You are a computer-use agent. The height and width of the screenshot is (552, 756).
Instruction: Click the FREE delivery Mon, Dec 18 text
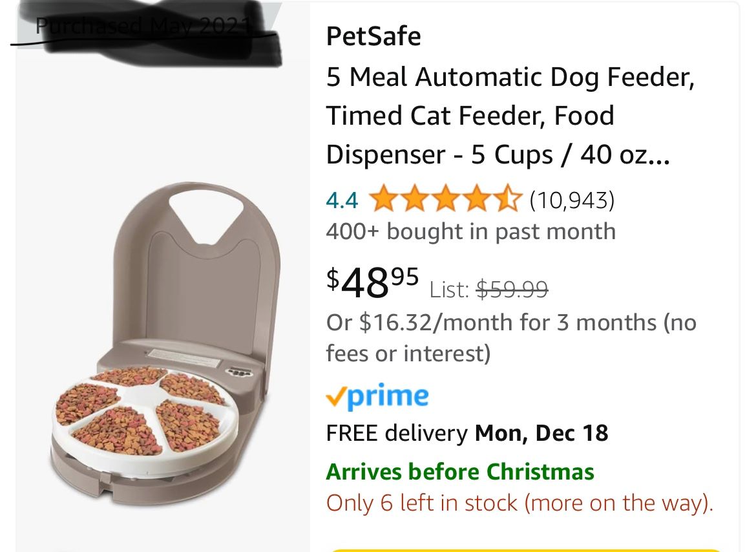tap(467, 433)
